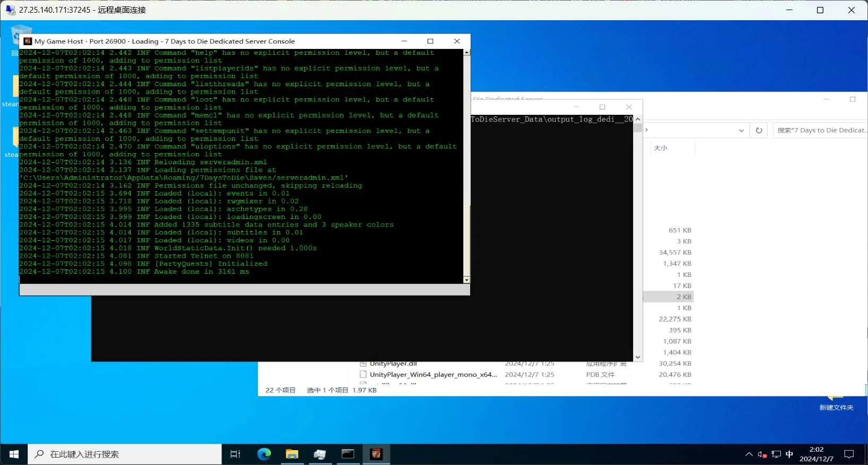Close the Dedicated Server Console window
Screen dimensions: 868x465
(x=457, y=41)
